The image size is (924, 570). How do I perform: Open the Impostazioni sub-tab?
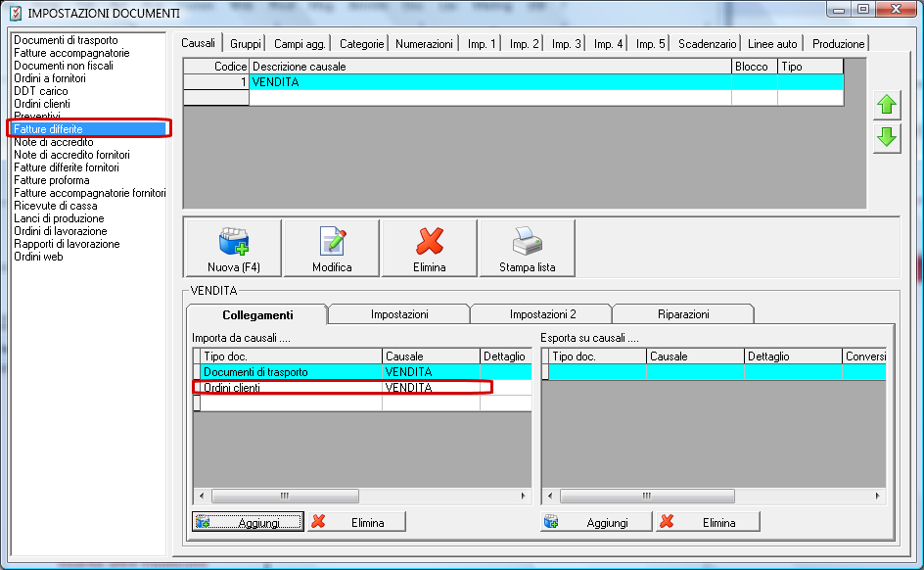coord(399,314)
